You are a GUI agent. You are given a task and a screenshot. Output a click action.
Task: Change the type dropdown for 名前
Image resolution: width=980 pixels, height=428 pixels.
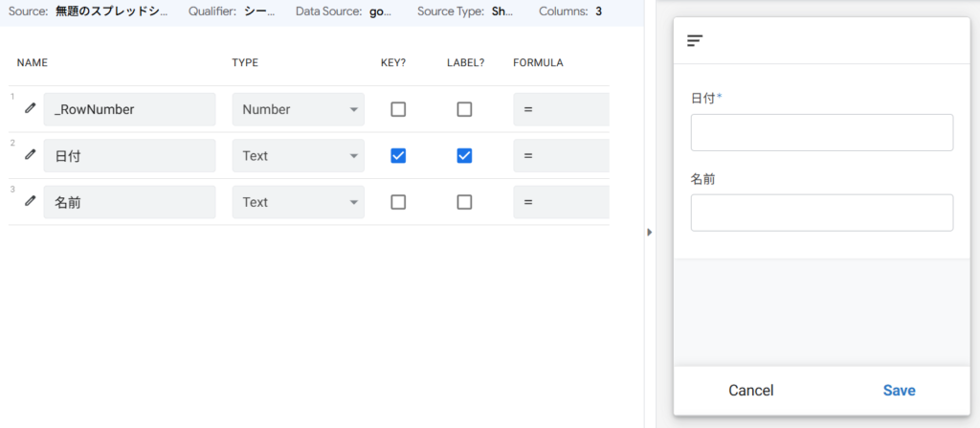[x=298, y=202]
